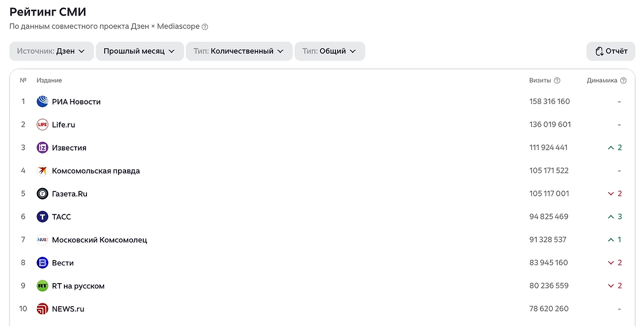Image resolution: width=644 pixels, height=326 pixels.
Task: Open the Источник: Дзен dropdown
Action: tap(52, 51)
